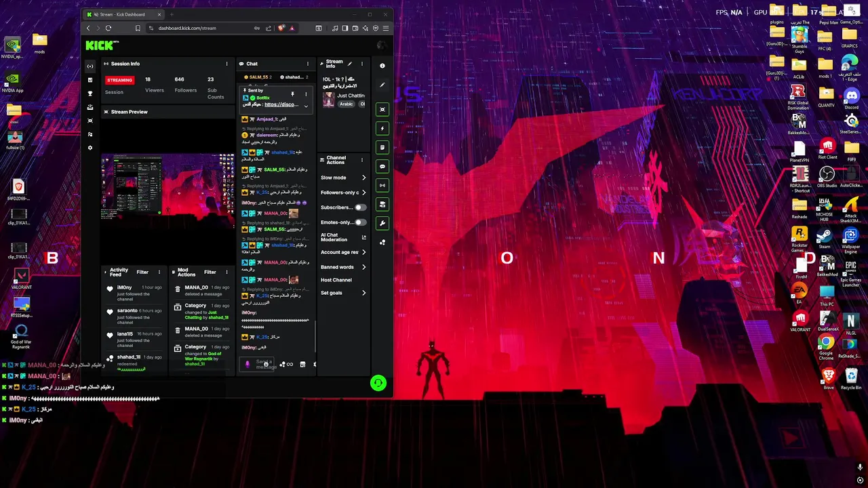The height and width of the screenshot is (488, 868).
Task: Open AI Chat Moderation
Action: click(343, 237)
